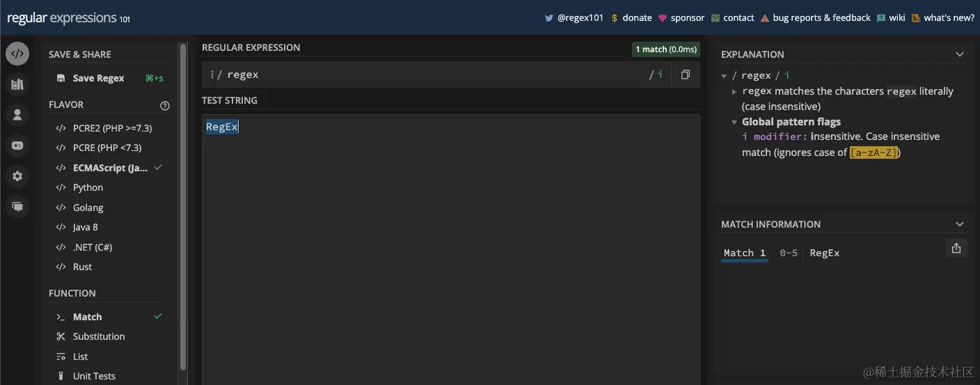Click the Match function prompt icon
Image resolution: width=980 pixels, height=385 pixels.
coord(61,317)
